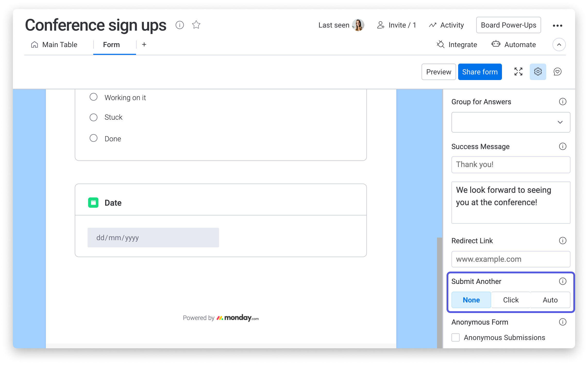The height and width of the screenshot is (365, 588).
Task: Select the 'None' option under Submit Another
Action: point(471,299)
